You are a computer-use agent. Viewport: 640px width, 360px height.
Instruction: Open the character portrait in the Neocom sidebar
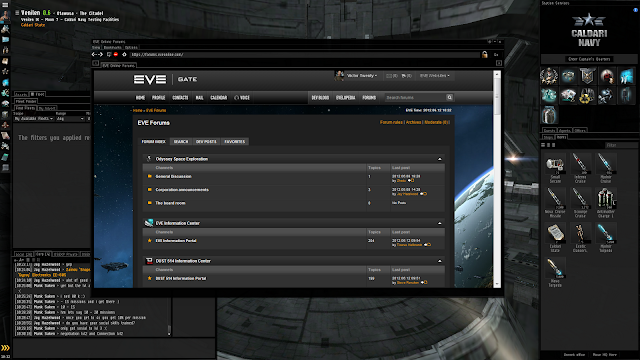pyautogui.click(x=5, y=16)
